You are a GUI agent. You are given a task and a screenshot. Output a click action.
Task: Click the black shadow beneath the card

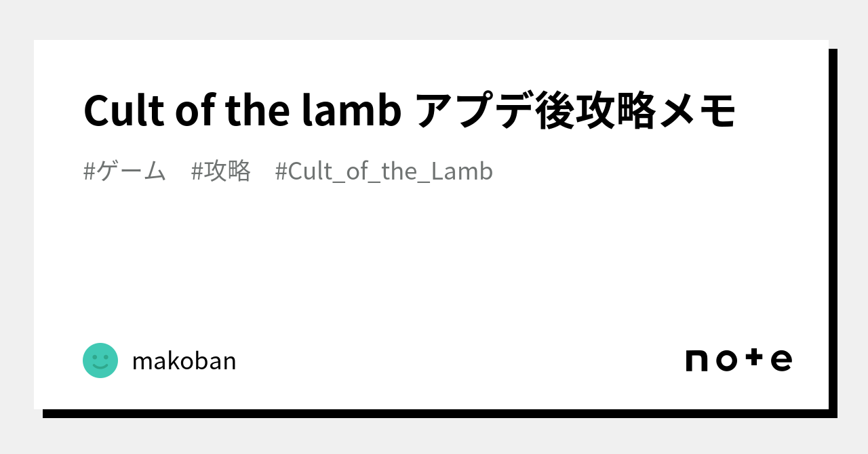coord(434,413)
